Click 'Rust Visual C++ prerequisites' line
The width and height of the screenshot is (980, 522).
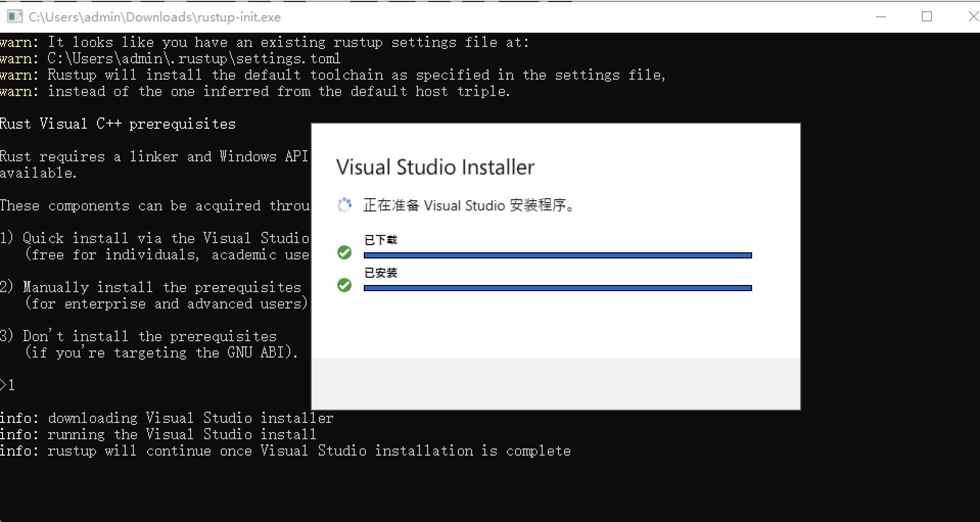click(118, 124)
